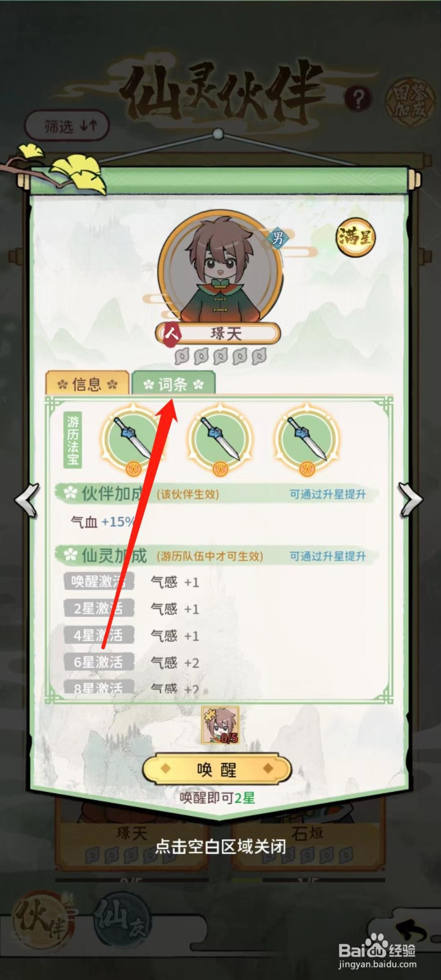Open the 图鉴加成 round badge

410,100
